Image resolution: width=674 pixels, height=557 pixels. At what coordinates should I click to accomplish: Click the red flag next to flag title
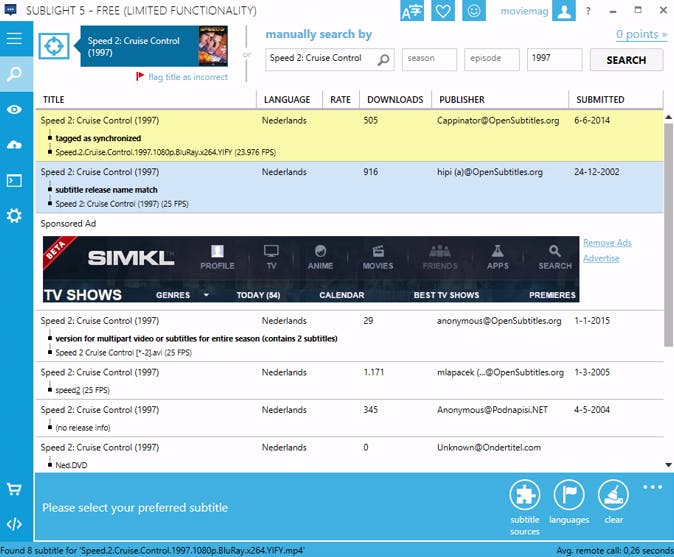pyautogui.click(x=140, y=77)
